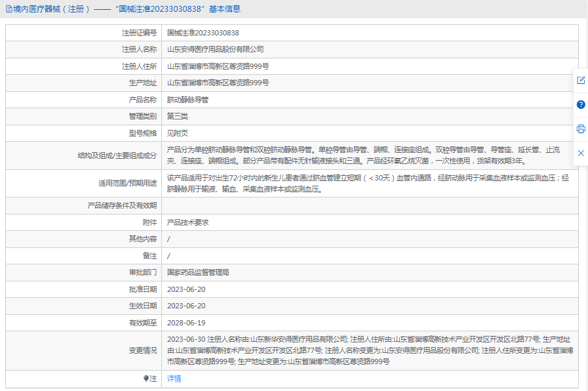Click product name 脐动静脉导管
This screenshot has width=588, height=391.
pos(187,100)
